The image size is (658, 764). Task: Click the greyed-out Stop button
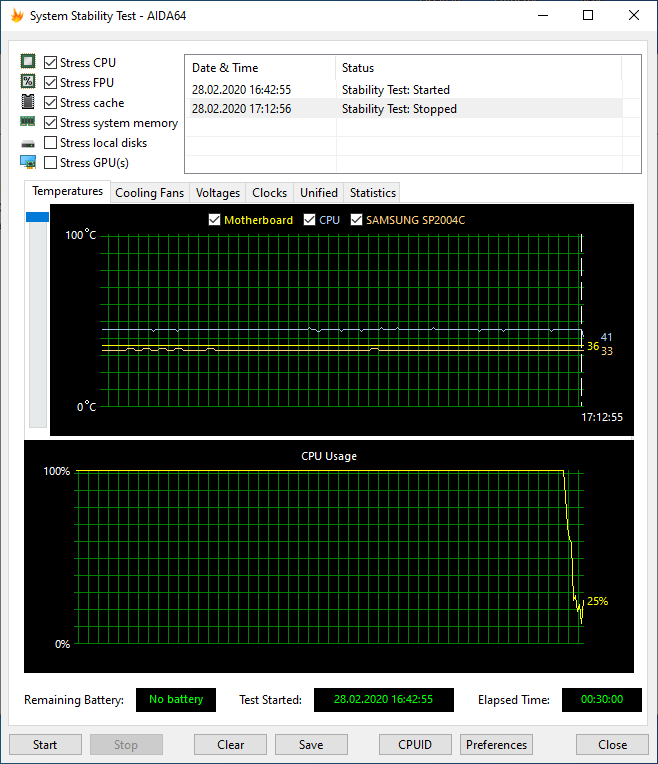[126, 745]
